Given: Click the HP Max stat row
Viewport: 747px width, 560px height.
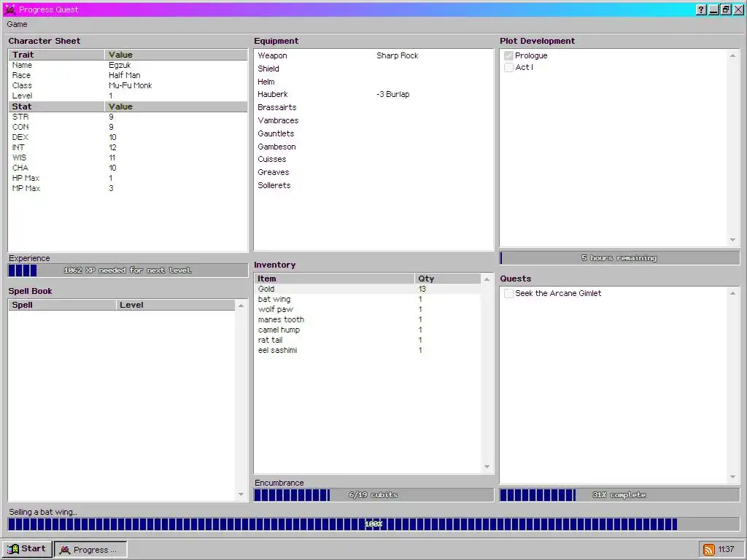Looking at the screenshot, I should tap(128, 178).
